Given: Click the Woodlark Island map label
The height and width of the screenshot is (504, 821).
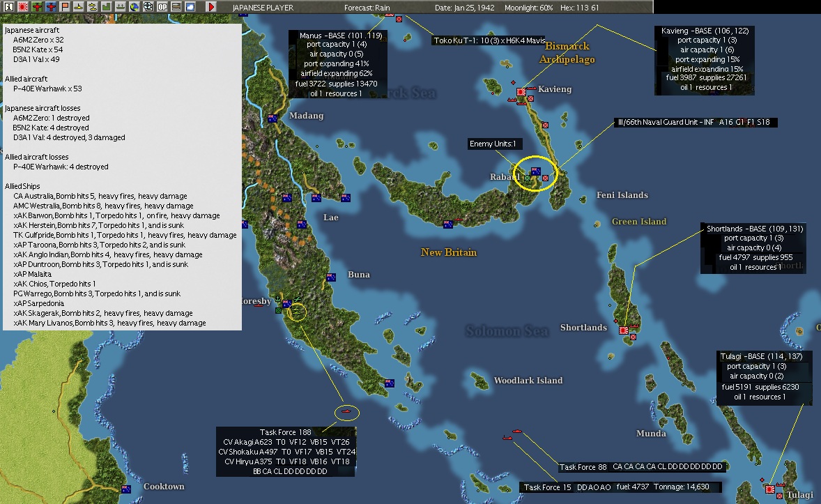Looking at the screenshot, I should [528, 381].
